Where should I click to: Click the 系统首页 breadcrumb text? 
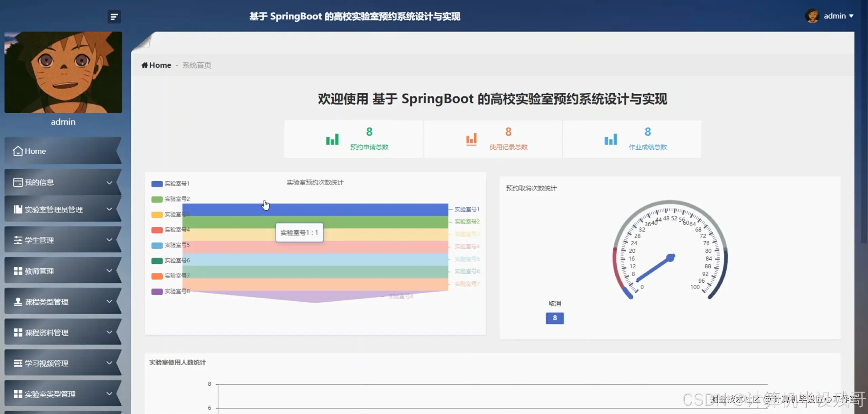point(197,65)
